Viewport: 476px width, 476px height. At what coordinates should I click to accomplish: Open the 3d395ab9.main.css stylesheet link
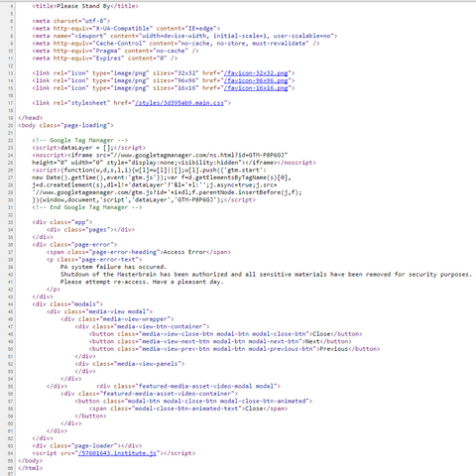click(x=179, y=103)
